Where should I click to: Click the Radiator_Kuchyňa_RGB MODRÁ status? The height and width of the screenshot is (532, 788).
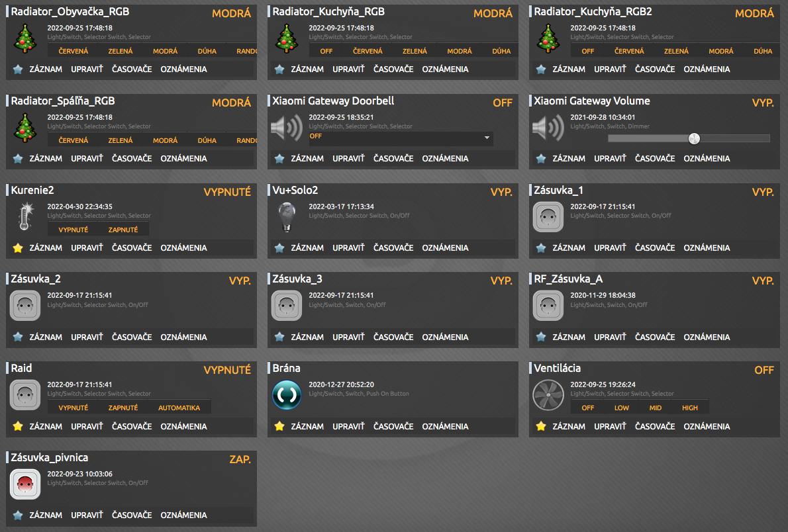pyautogui.click(x=493, y=13)
